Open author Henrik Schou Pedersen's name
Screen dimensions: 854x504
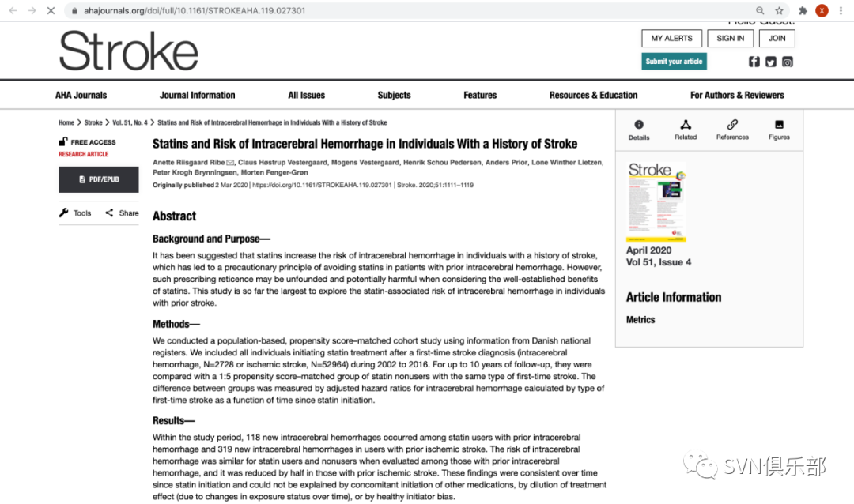click(444, 162)
